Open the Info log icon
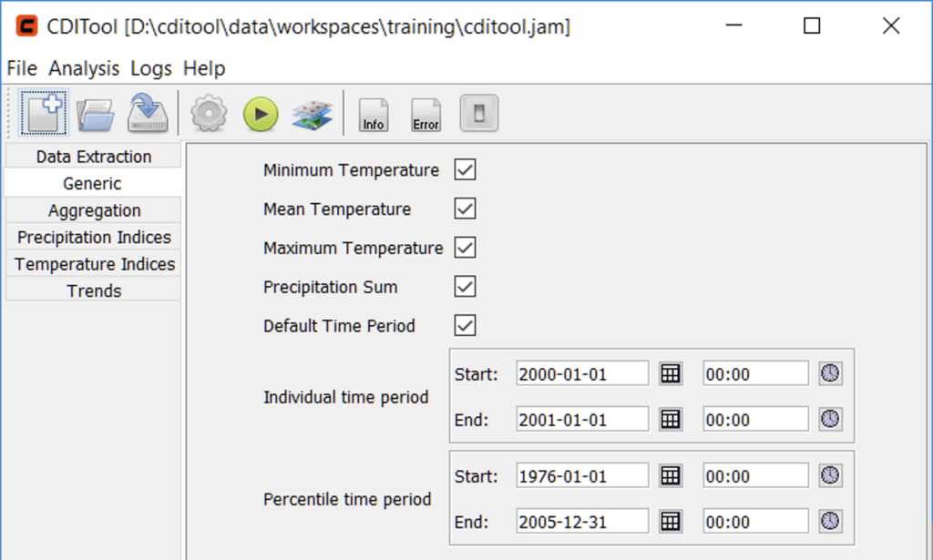Viewport: 933px width, 560px height. click(374, 115)
